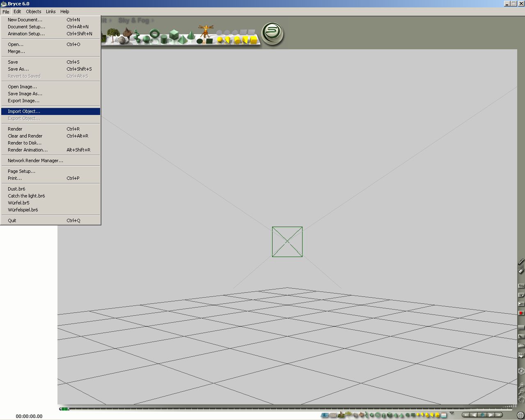Choose Save As… menu entry
Screen dimensions: 525x420
pyautogui.click(x=50, y=69)
